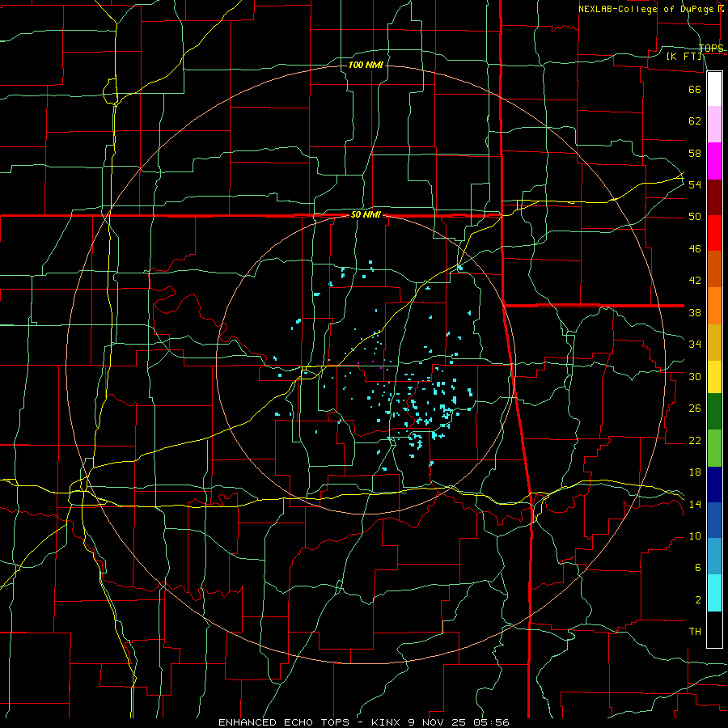The height and width of the screenshot is (728, 728).
Task: Click the light pink legend swatch
Action: pyautogui.click(x=714, y=124)
